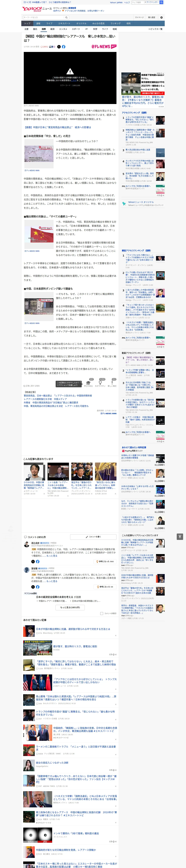The height and width of the screenshot is (868, 186).
Task: Open 【画像】中国が日本に軍民両用品 image link
Action: coord(57,127)
